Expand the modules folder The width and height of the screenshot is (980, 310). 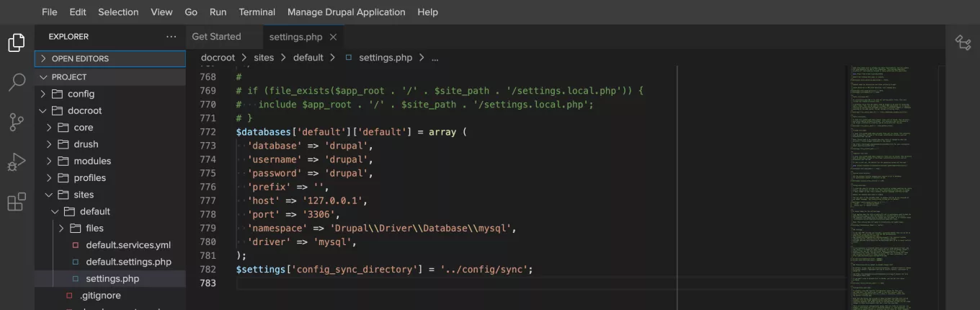pos(92,161)
